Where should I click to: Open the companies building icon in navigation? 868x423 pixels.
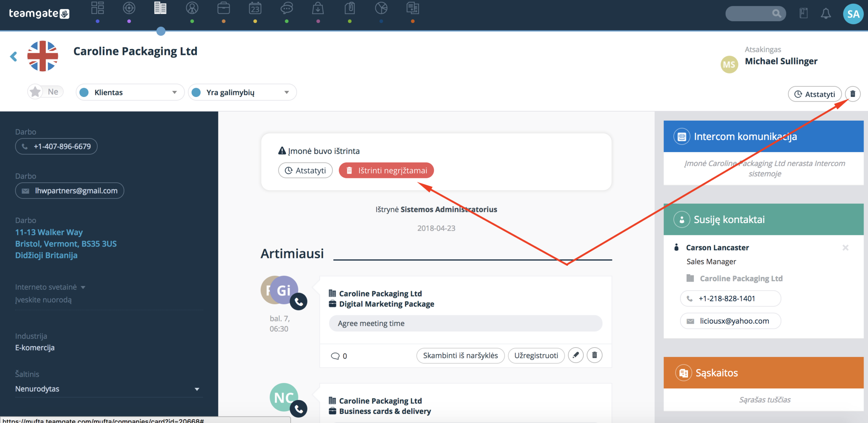[x=160, y=8]
